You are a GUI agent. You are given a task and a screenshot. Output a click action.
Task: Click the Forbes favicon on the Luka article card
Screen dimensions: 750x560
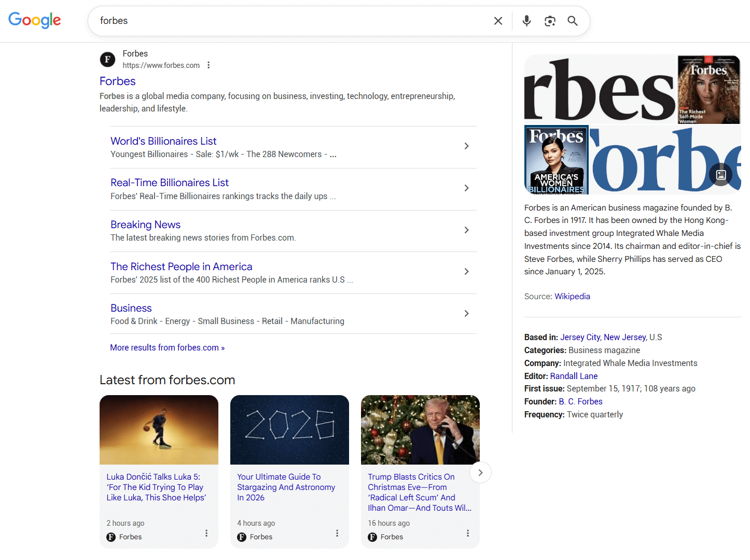pos(111,537)
